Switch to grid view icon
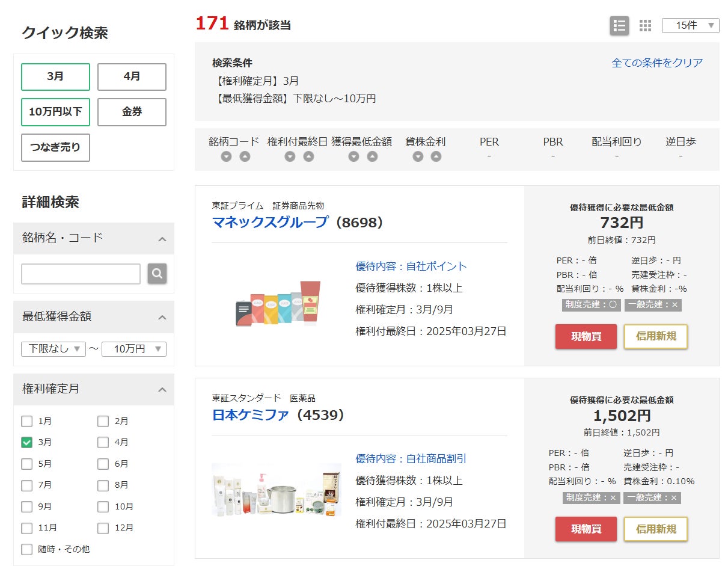 click(x=645, y=26)
